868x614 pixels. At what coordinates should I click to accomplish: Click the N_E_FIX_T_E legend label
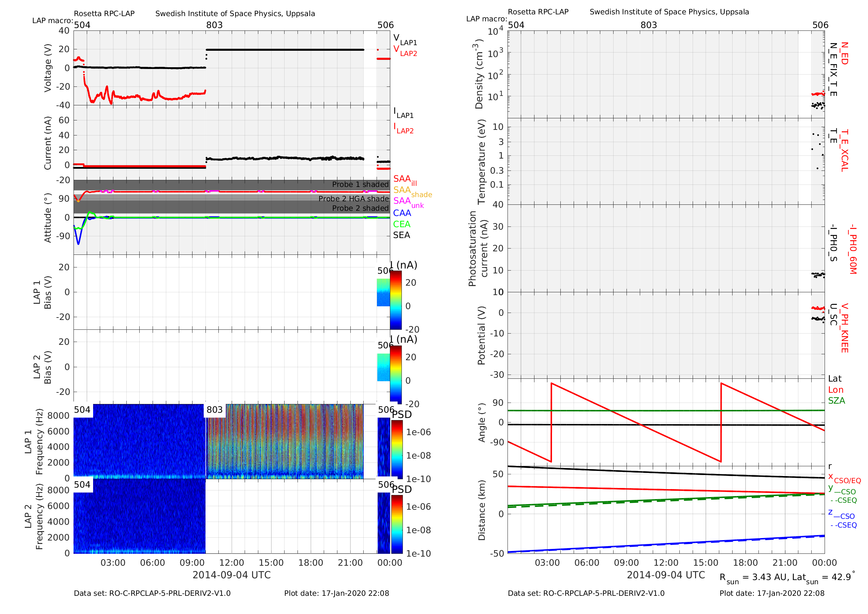click(x=833, y=69)
